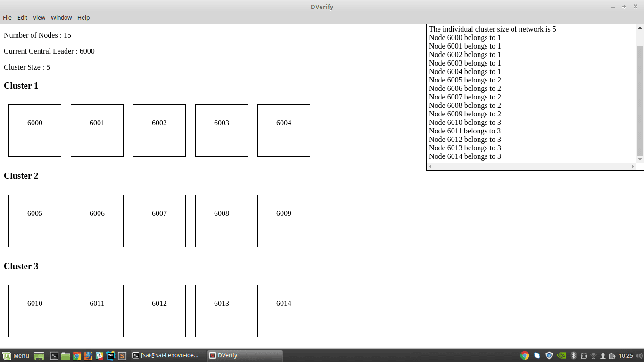Click node box 6009
This screenshot has width=644, height=362.
pyautogui.click(x=284, y=221)
